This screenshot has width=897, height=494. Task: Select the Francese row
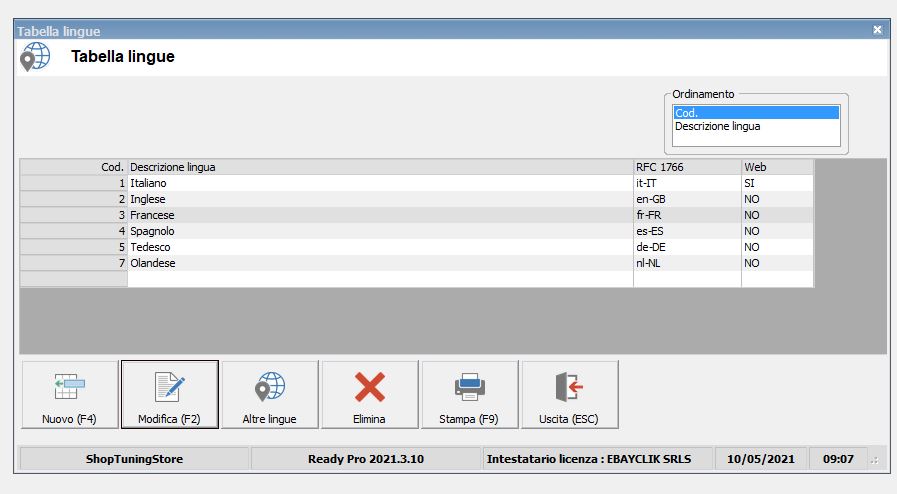tap(416, 215)
